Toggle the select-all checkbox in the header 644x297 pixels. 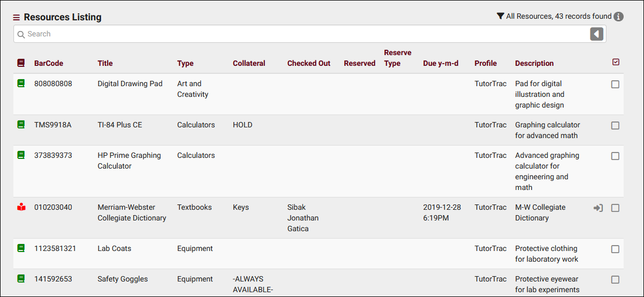tap(616, 63)
